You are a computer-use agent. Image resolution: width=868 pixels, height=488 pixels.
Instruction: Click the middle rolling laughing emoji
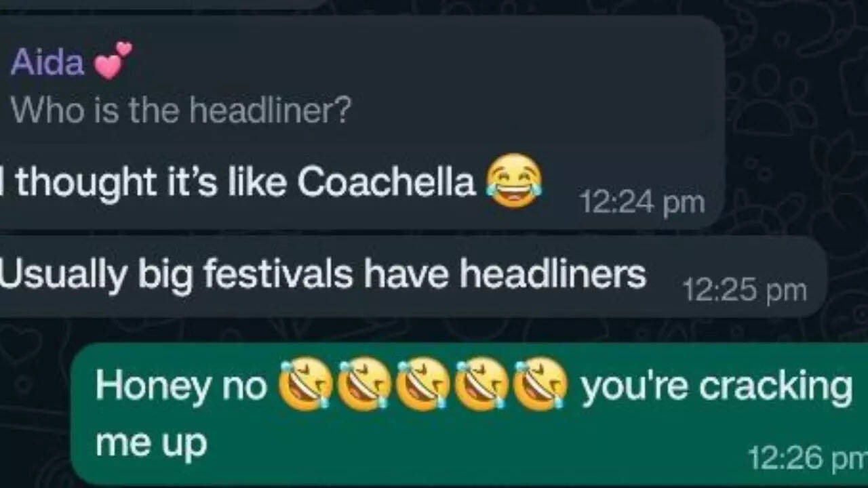click(422, 384)
